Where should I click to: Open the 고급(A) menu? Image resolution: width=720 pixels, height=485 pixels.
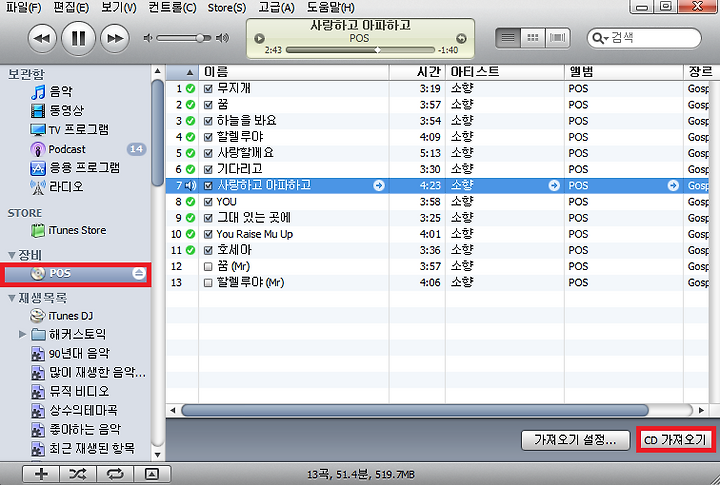tap(276, 7)
